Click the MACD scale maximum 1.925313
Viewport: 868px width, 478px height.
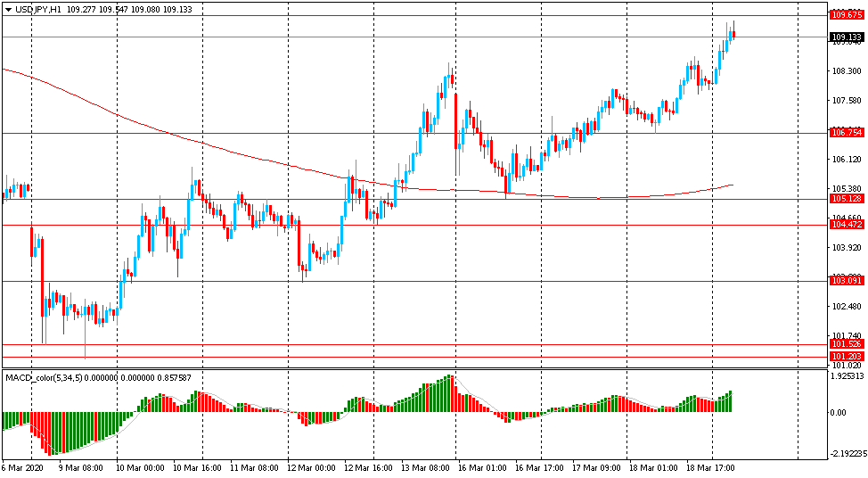click(847, 376)
